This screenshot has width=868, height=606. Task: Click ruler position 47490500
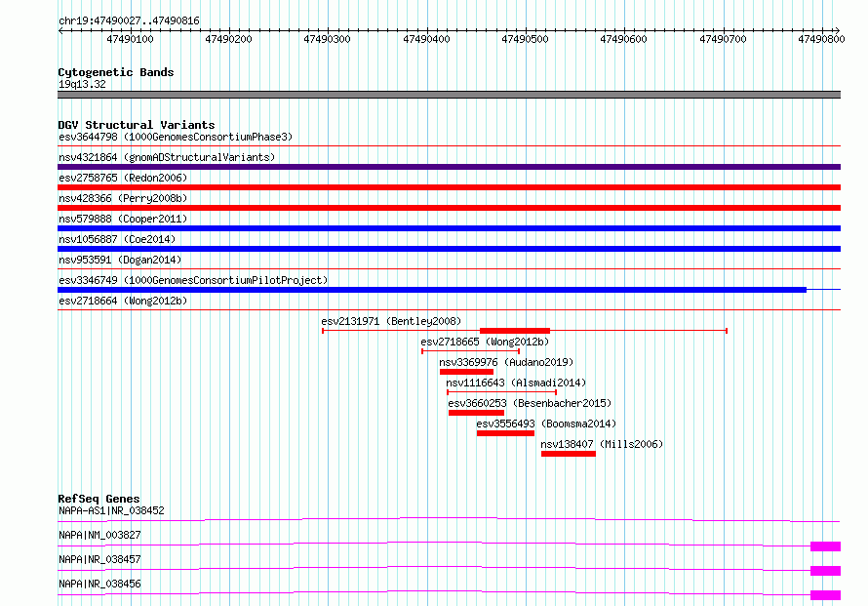tap(525, 39)
